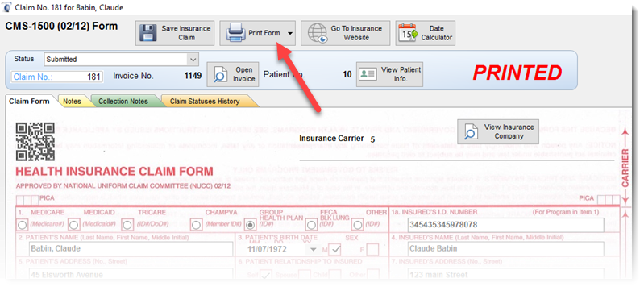644x291 pixels.
Task: Open the Date Calculator calendar icon
Action: point(409,33)
